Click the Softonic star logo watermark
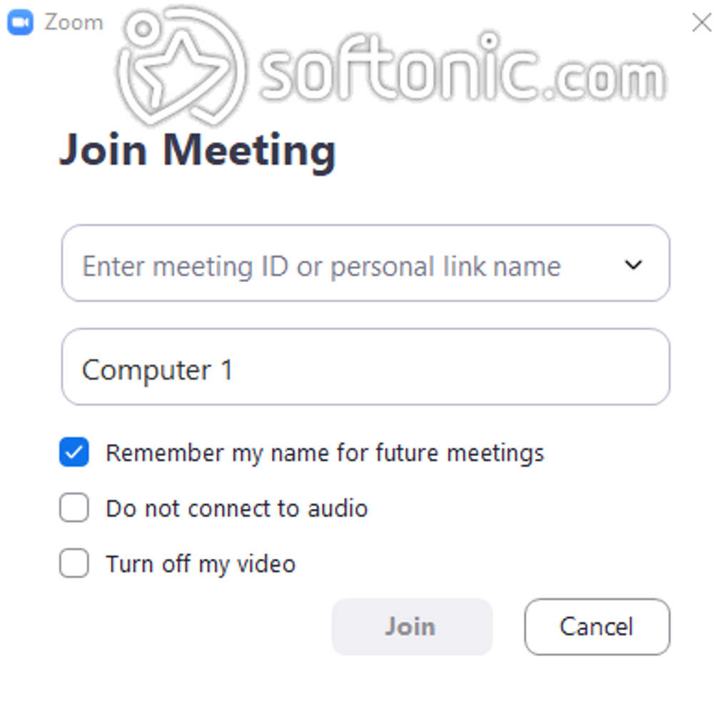 (x=181, y=66)
